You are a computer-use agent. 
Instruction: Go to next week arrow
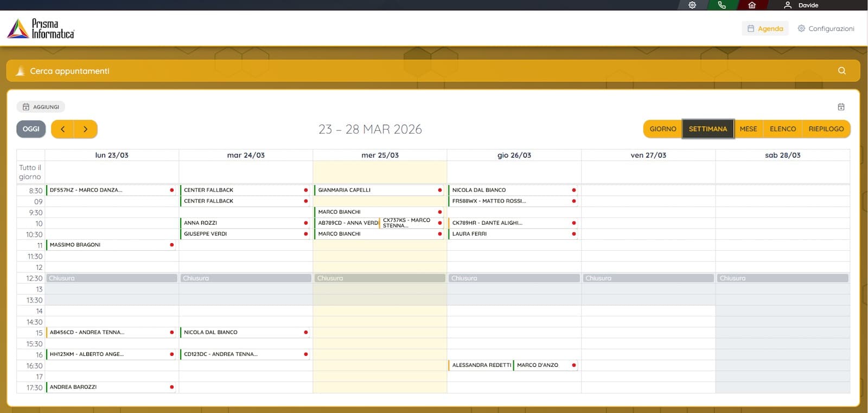[x=85, y=129]
